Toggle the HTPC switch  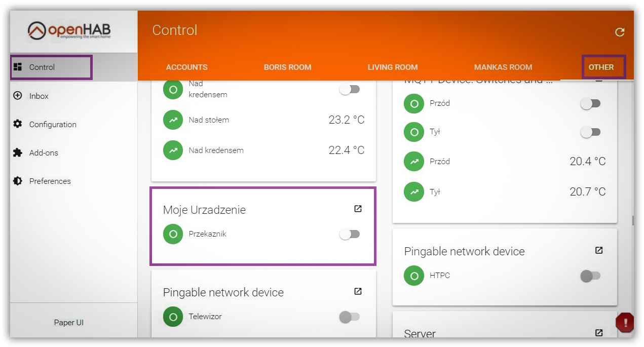click(590, 276)
